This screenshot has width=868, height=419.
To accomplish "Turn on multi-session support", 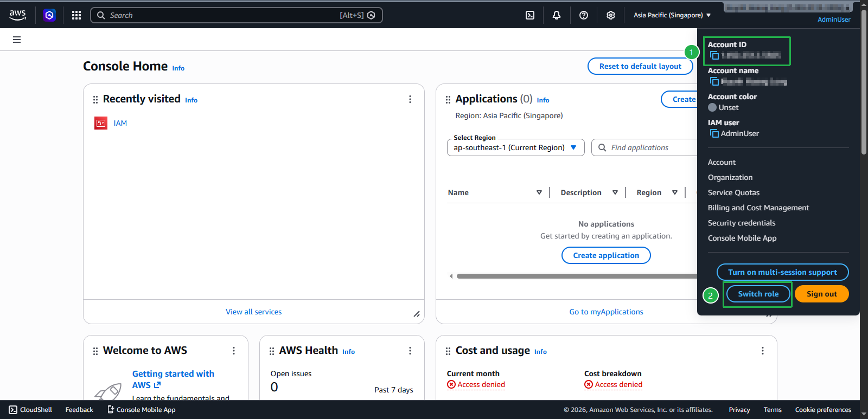I will click(x=782, y=272).
